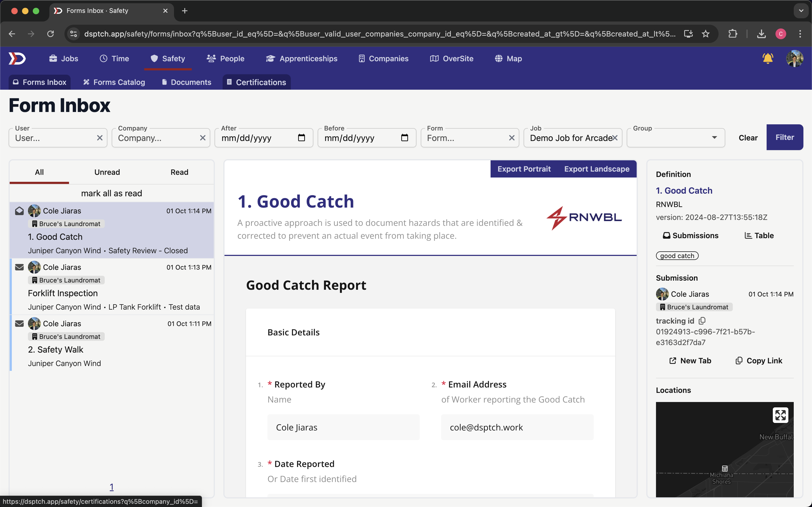Click the People navigation icon

pyautogui.click(x=211, y=59)
